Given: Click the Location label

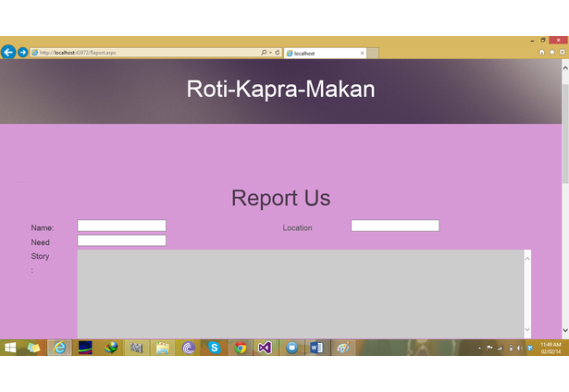Looking at the screenshot, I should 298,228.
